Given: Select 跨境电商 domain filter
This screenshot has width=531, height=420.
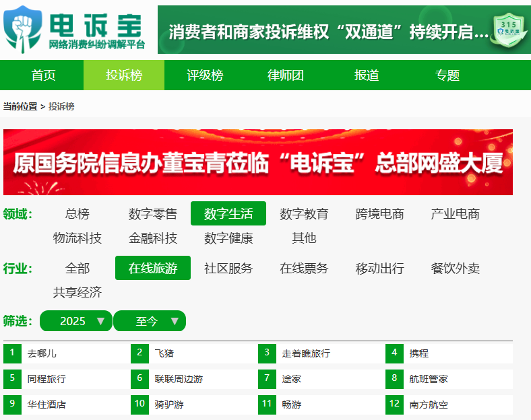Looking at the screenshot, I should point(379,214).
